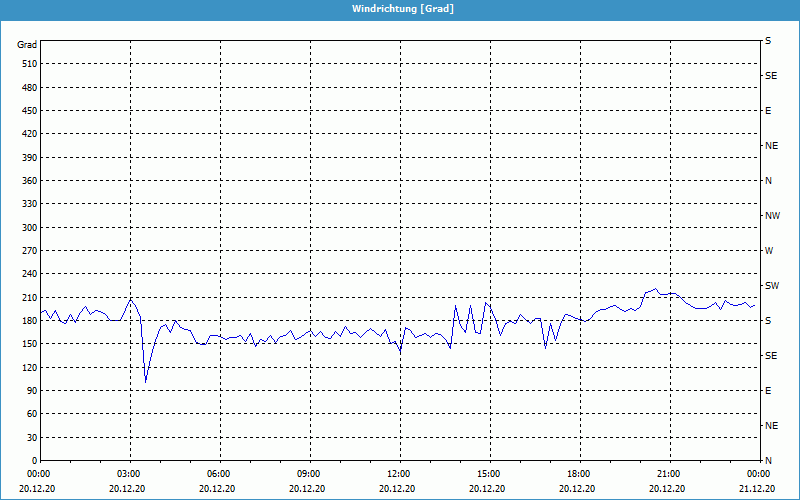
Task: Select the 09:00 time axis label
Action: pos(309,474)
